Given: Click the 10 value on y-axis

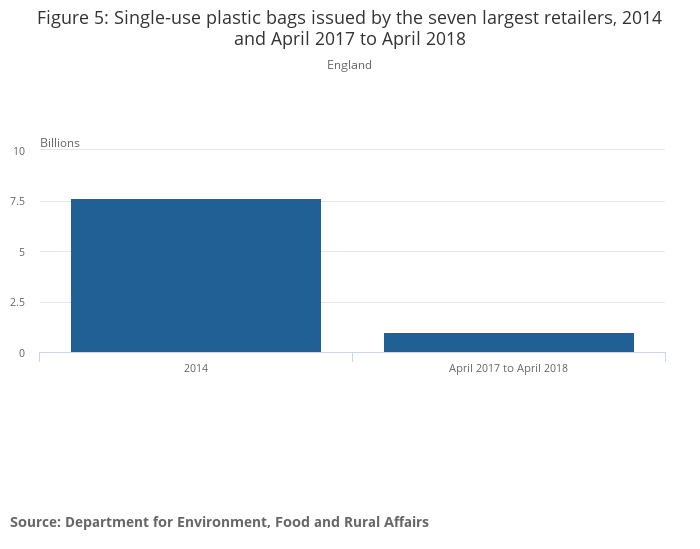Looking at the screenshot, I should pyautogui.click(x=19, y=151).
